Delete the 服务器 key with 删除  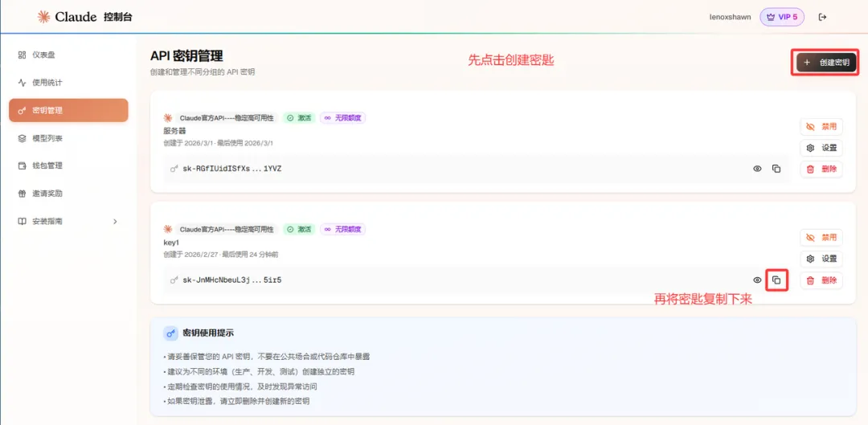pyautogui.click(x=821, y=169)
